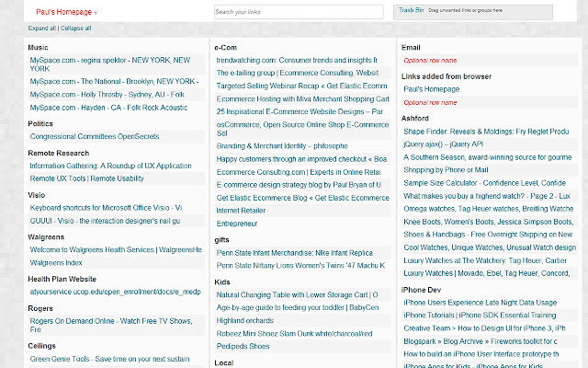Open Branding & Merchant Identity philosophe link
The image size is (588, 368).
pyautogui.click(x=282, y=146)
